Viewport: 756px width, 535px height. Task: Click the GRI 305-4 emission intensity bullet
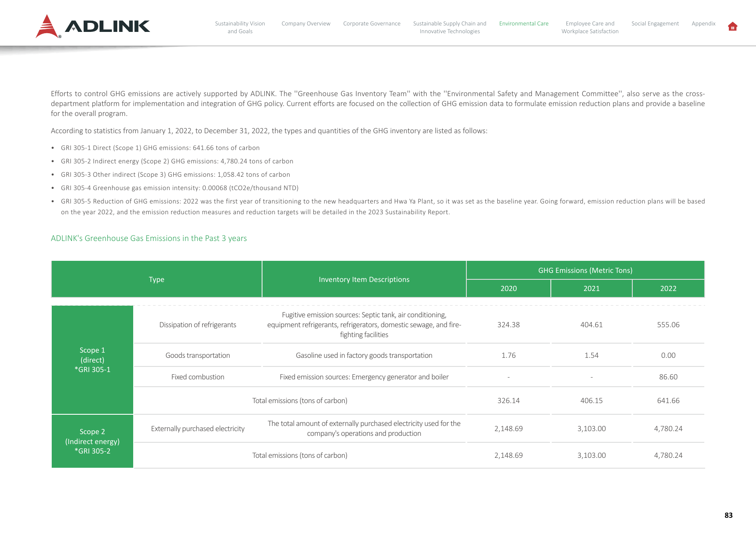pos(180,188)
